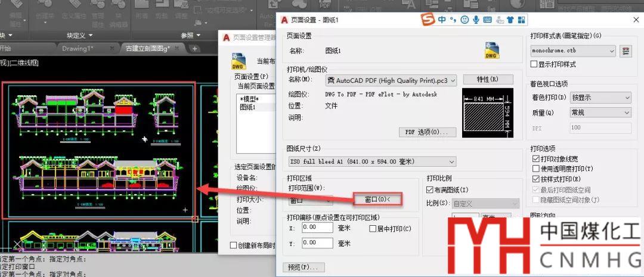Screen dimensions: 644x277
Task: Click the 窗口(O)< button
Action: [377, 199]
